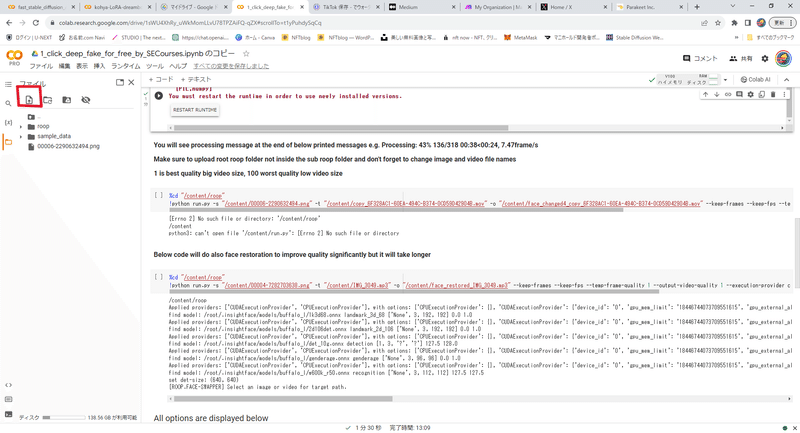Add a code cell with + コード
800x433 pixels.
[x=161, y=80]
